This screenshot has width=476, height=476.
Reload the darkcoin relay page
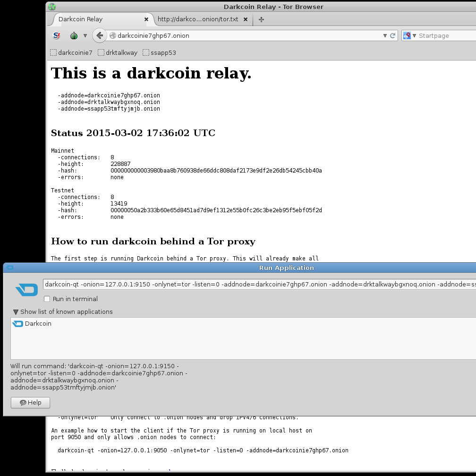point(392,35)
